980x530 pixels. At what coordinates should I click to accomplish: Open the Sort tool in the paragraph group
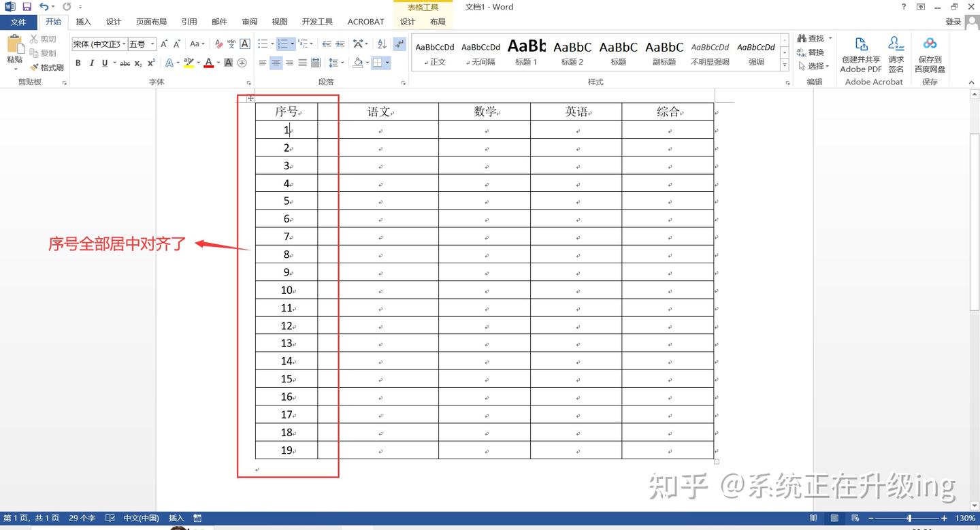382,44
